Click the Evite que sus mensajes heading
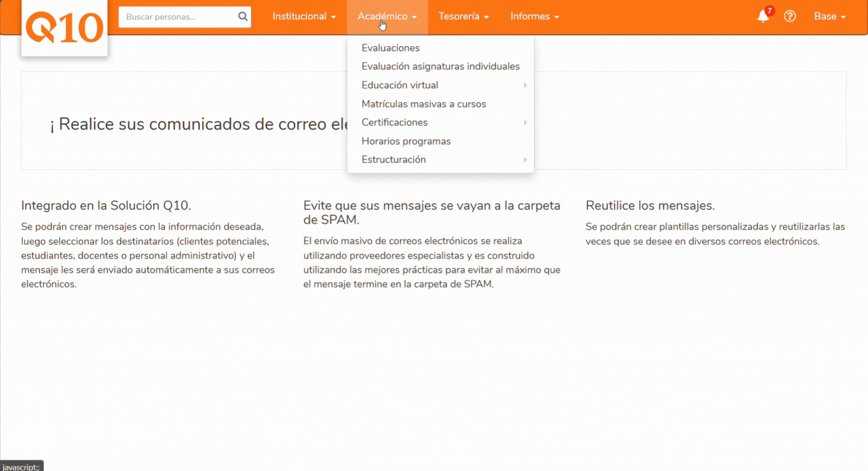Image resolution: width=868 pixels, height=471 pixels. (432, 213)
